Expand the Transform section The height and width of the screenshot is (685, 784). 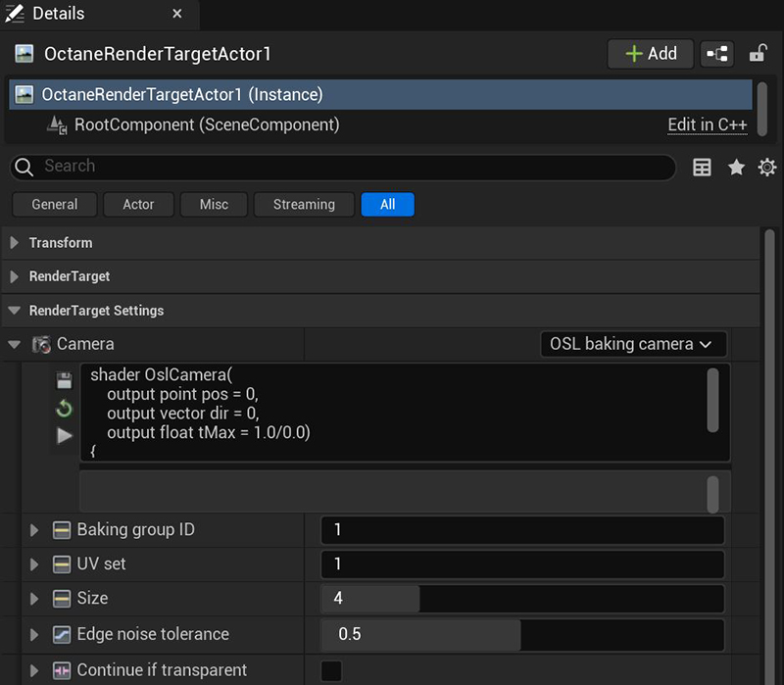pos(14,243)
